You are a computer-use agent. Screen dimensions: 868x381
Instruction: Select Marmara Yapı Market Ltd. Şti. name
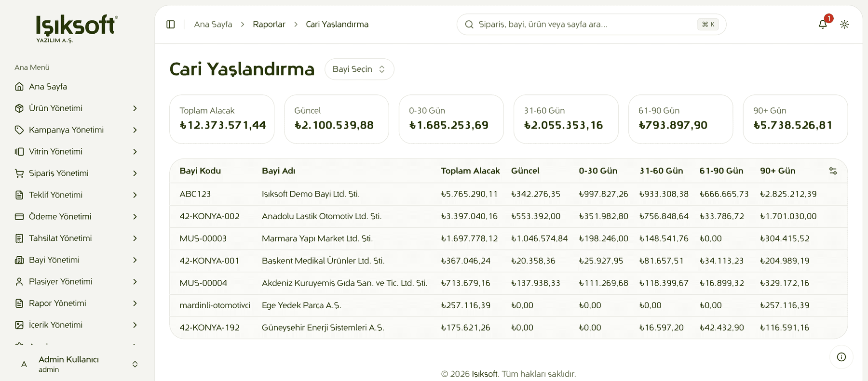click(x=317, y=238)
